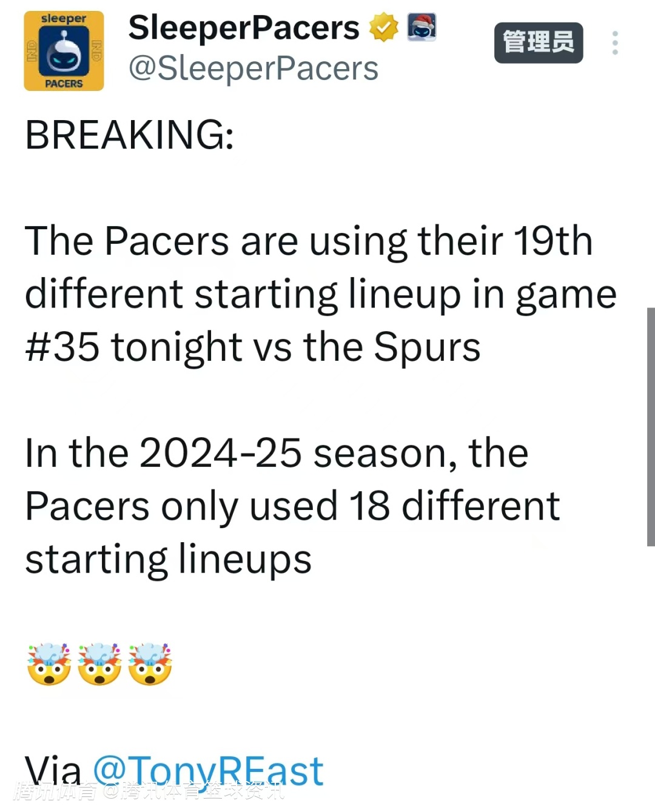The width and height of the screenshot is (655, 812).
Task: Click the Santa-hat affiliate badge icon
Action: coord(422,27)
